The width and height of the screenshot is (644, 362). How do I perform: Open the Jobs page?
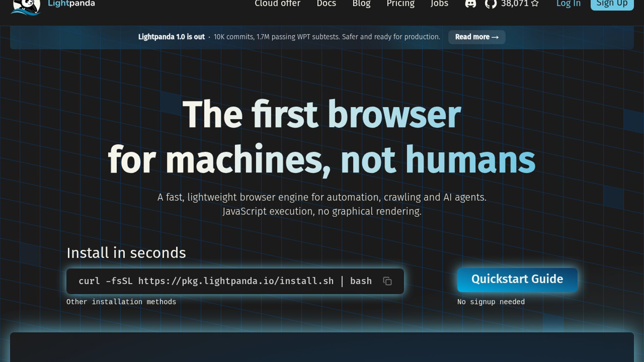pos(439,4)
